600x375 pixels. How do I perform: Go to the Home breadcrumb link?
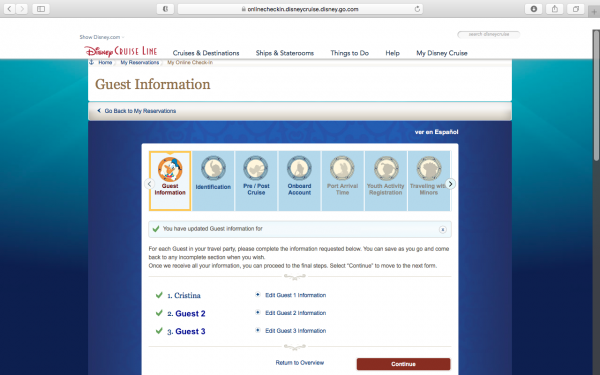105,62
